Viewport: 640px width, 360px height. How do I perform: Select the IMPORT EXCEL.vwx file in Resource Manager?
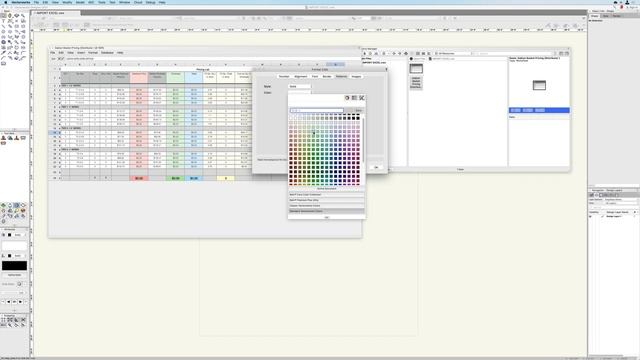pos(374,63)
